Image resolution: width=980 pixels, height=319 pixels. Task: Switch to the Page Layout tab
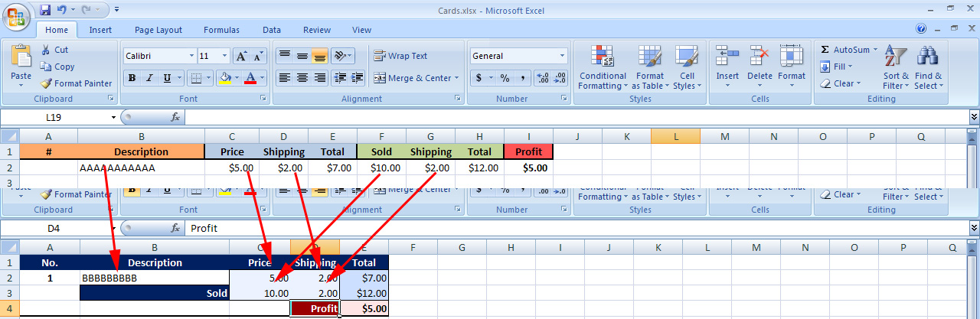[x=158, y=30]
